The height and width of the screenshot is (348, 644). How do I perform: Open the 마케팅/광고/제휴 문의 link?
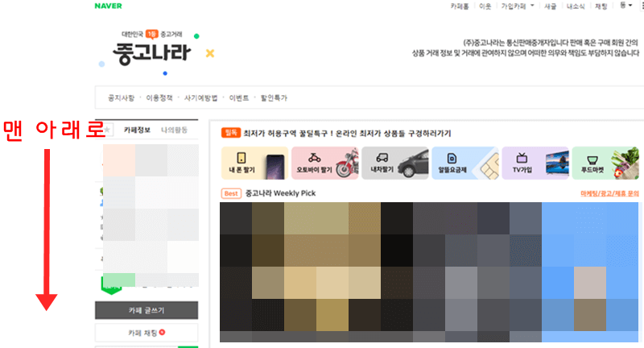click(x=609, y=193)
